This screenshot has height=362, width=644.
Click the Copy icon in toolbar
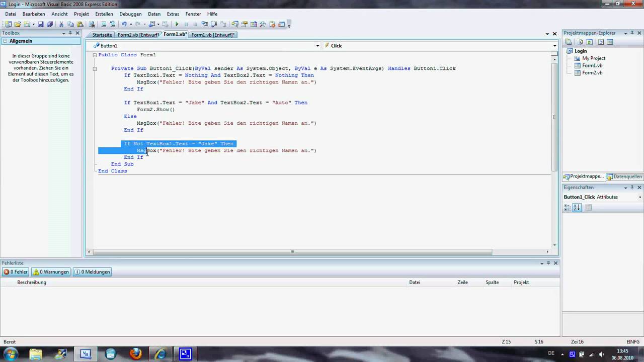(70, 24)
